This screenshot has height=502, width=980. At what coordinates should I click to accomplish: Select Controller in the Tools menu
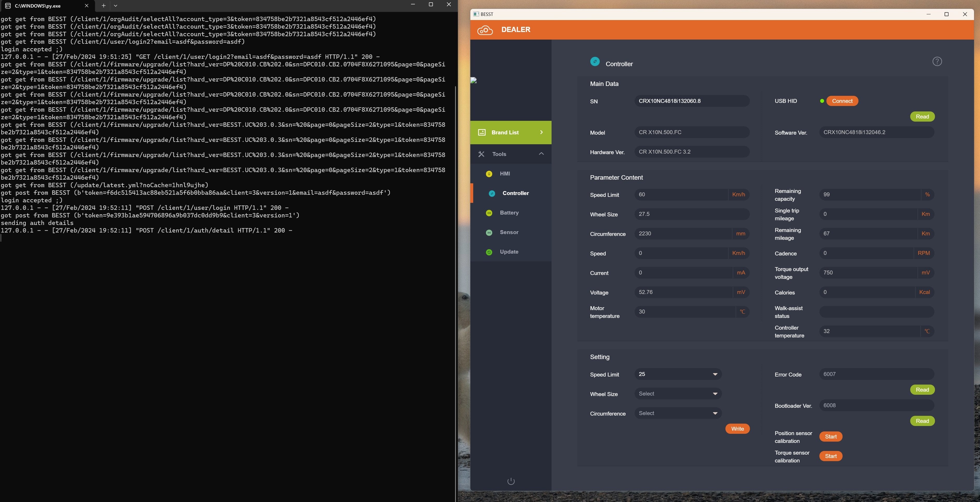coord(511,193)
